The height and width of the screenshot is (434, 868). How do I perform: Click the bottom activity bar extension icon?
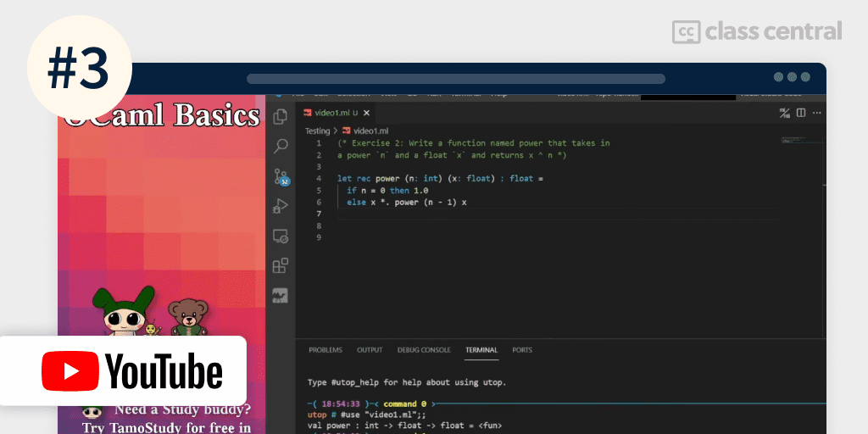tap(281, 296)
